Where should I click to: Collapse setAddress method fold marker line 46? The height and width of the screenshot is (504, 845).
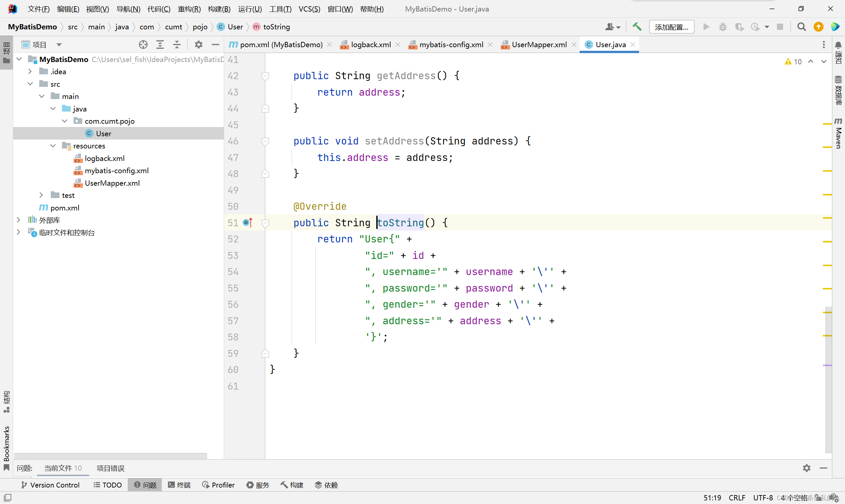(265, 141)
